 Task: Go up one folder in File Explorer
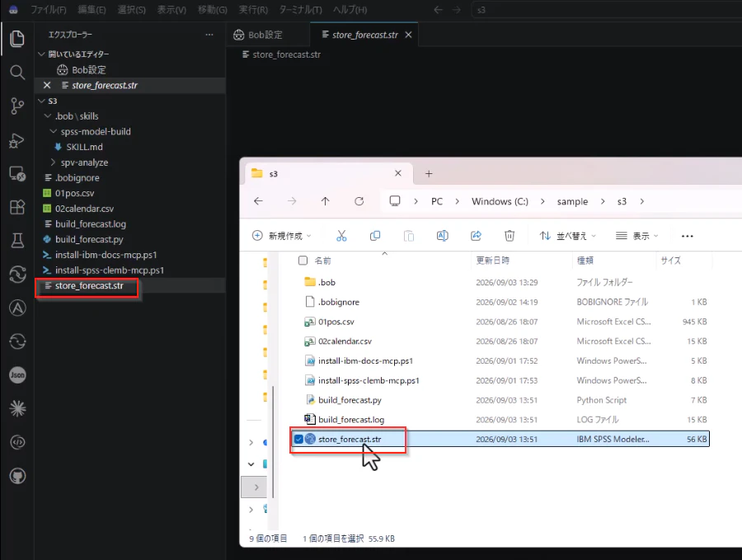tap(325, 201)
